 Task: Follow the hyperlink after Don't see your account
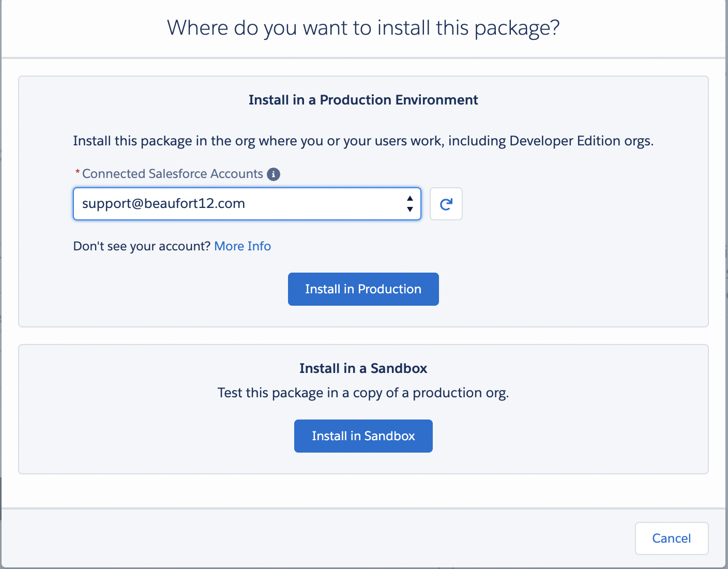click(x=242, y=246)
